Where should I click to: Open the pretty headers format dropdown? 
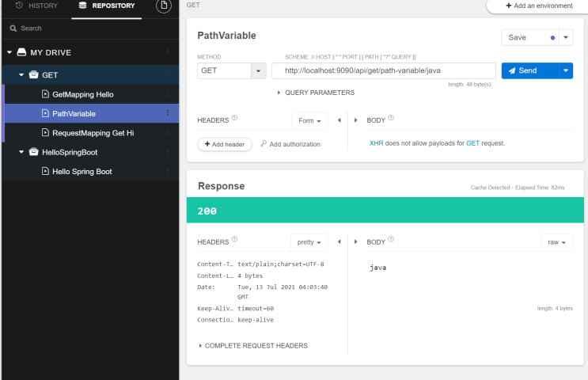(x=309, y=242)
